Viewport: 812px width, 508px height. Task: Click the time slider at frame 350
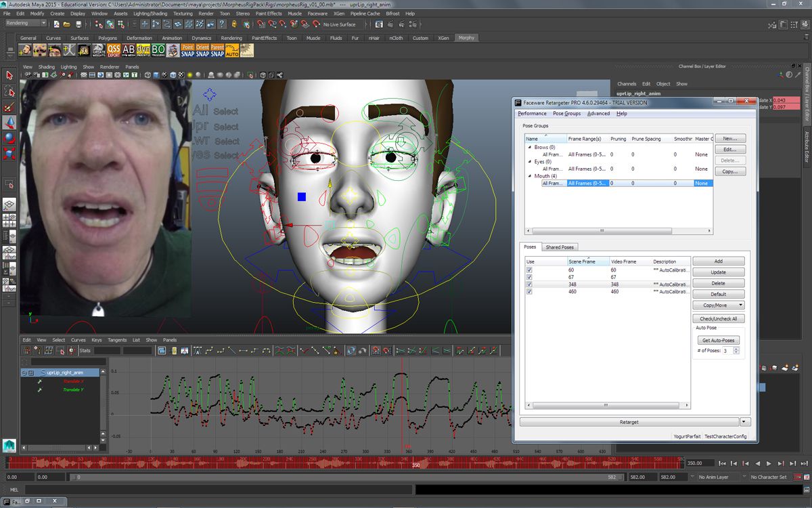[x=415, y=463]
